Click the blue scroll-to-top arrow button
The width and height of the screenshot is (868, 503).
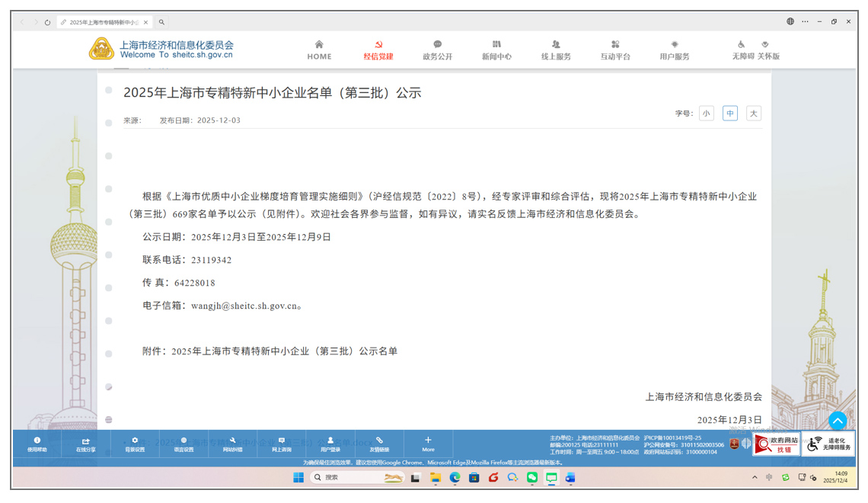pyautogui.click(x=837, y=421)
